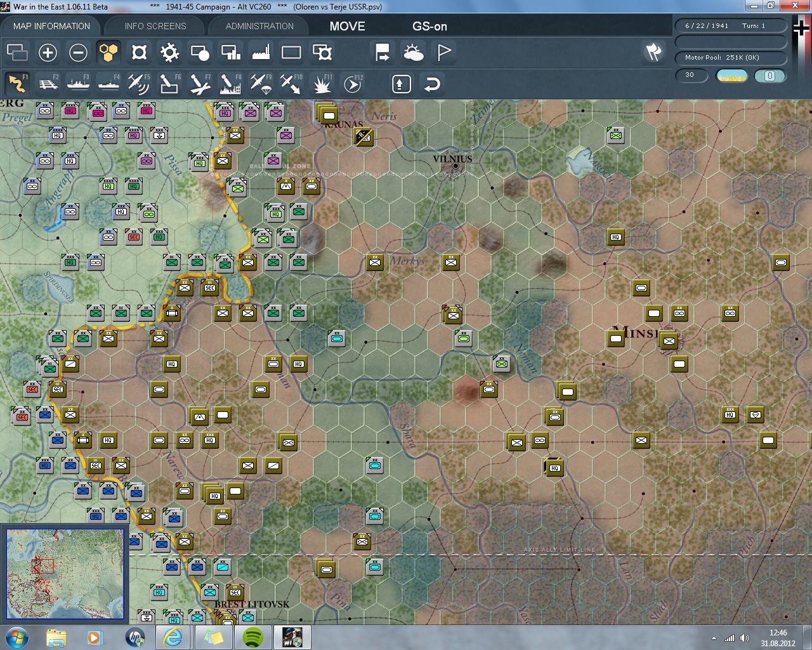
Task: Open the INFO SCREENS tab
Action: click(155, 26)
